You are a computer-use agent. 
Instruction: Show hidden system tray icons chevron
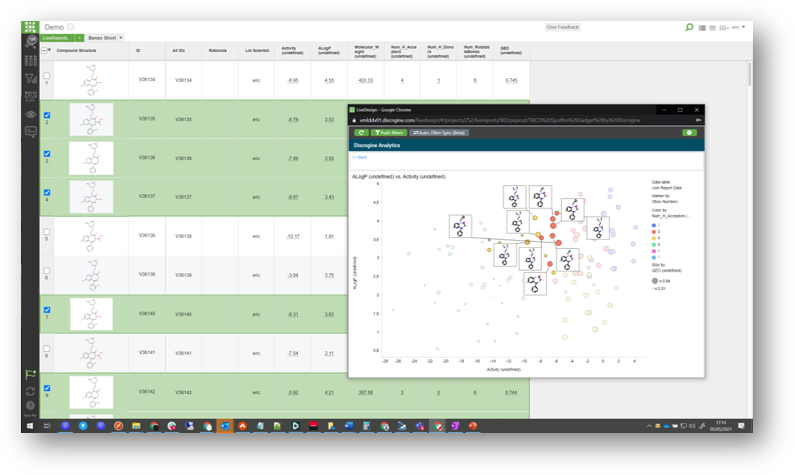coord(648,426)
